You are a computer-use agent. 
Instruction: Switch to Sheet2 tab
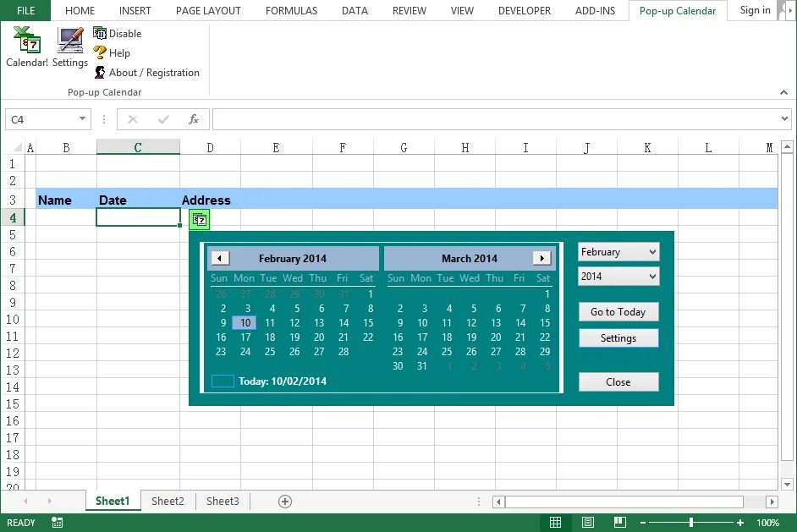(168, 501)
